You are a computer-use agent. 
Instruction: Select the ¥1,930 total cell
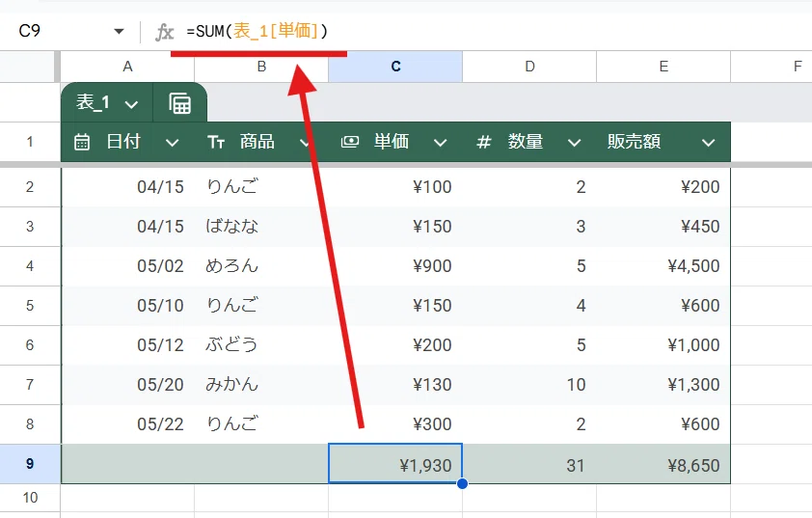tap(395, 464)
